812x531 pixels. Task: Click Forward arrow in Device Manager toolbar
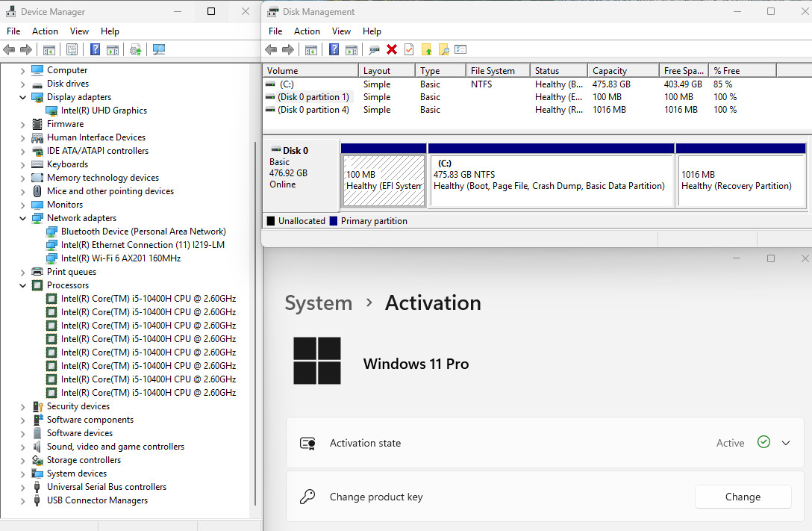[x=26, y=50]
